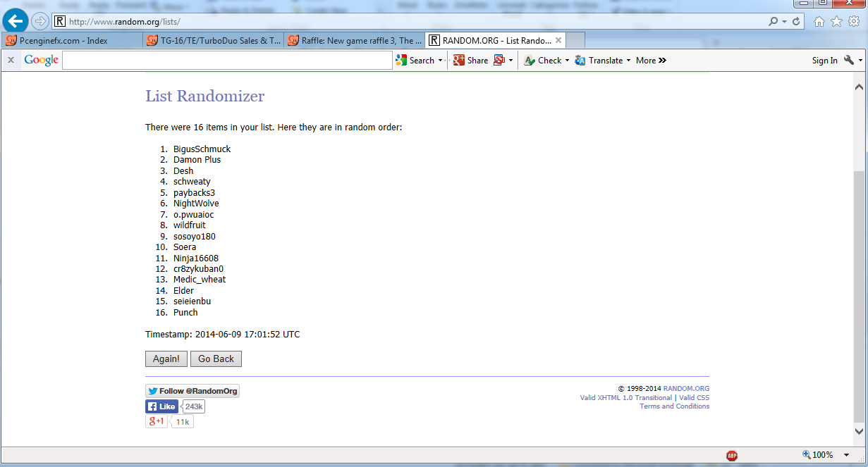868x467 pixels.
Task: Open the Terms and Conditions link
Action: pyautogui.click(x=674, y=406)
